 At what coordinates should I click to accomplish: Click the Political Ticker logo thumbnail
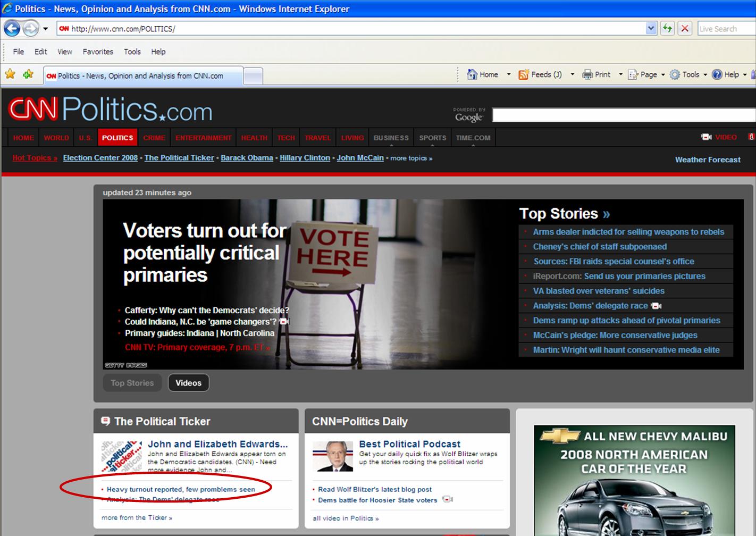(122, 456)
